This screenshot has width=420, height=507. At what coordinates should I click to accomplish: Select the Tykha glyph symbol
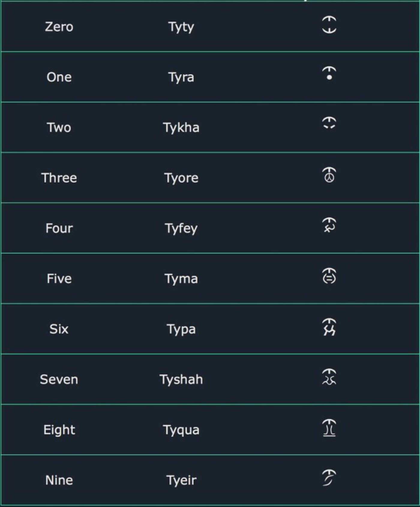click(x=329, y=123)
